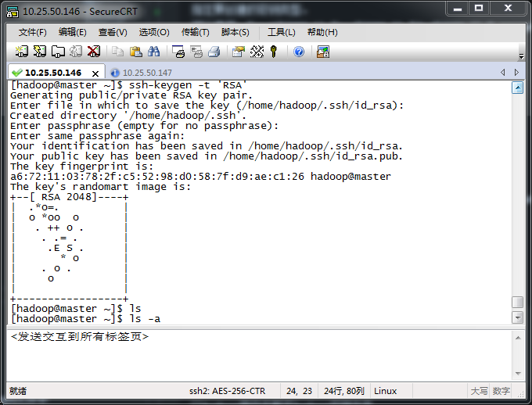Open the 工具(L) menu

(x=281, y=32)
